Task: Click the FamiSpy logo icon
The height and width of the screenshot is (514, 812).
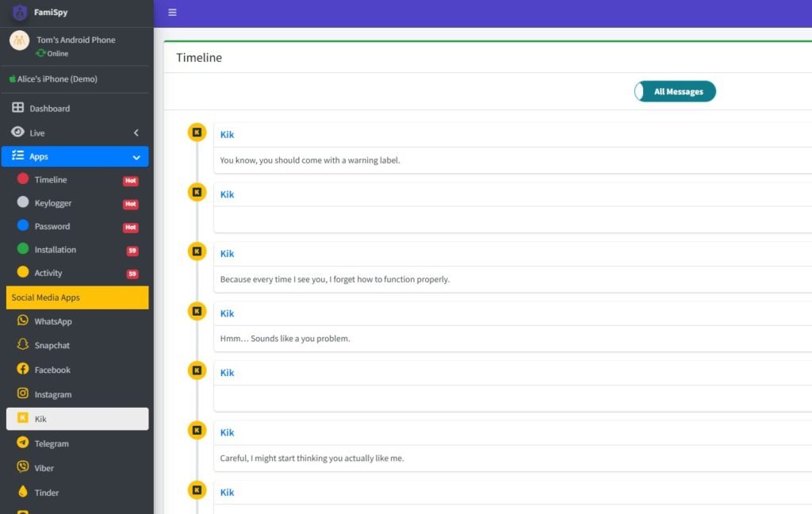Action: coord(20,12)
